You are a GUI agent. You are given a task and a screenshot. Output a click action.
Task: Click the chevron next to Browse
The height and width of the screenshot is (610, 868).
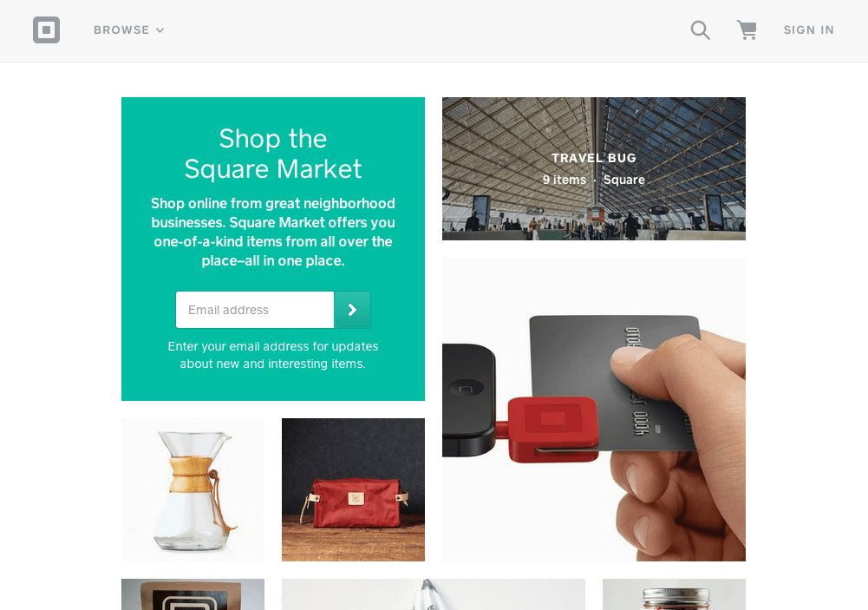[160, 30]
